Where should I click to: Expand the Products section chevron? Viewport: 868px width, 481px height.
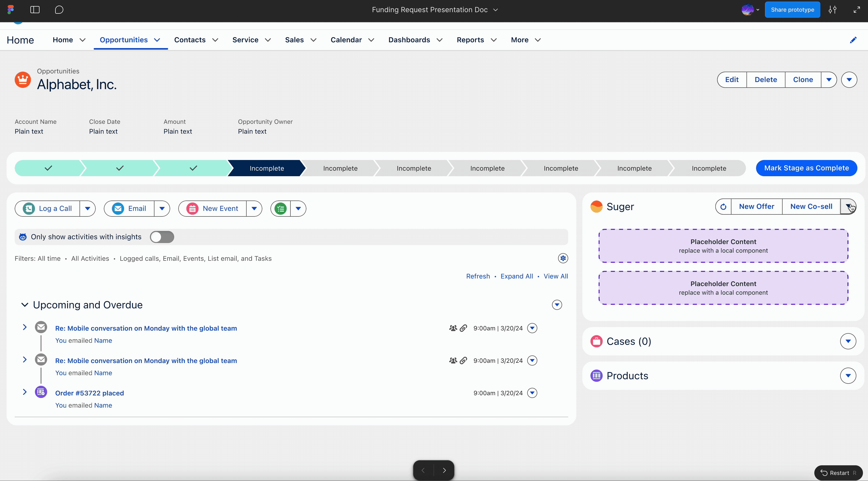849,376
